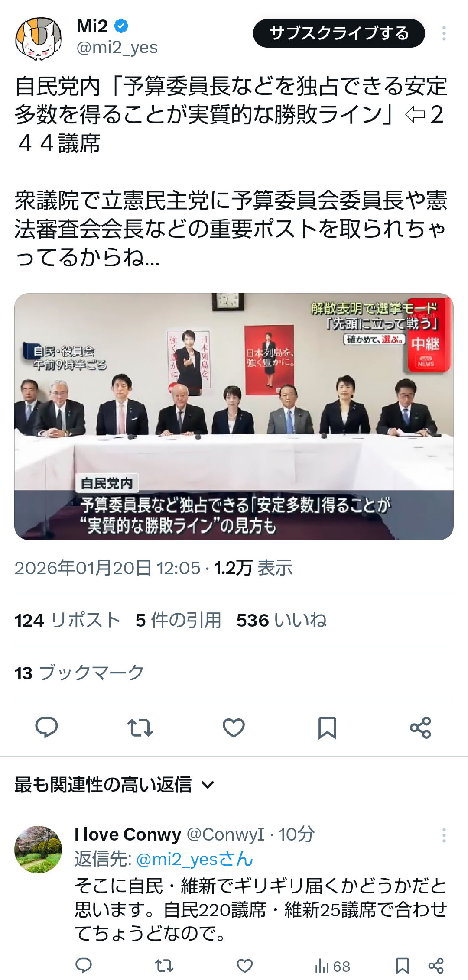View analytics showing 68 views on reply
The width and height of the screenshot is (468, 980).
pyautogui.click(x=332, y=966)
